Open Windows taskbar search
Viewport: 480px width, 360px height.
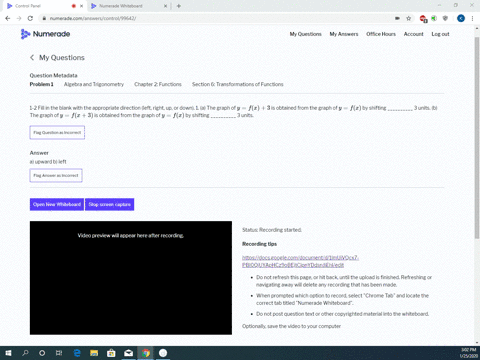click(25, 353)
